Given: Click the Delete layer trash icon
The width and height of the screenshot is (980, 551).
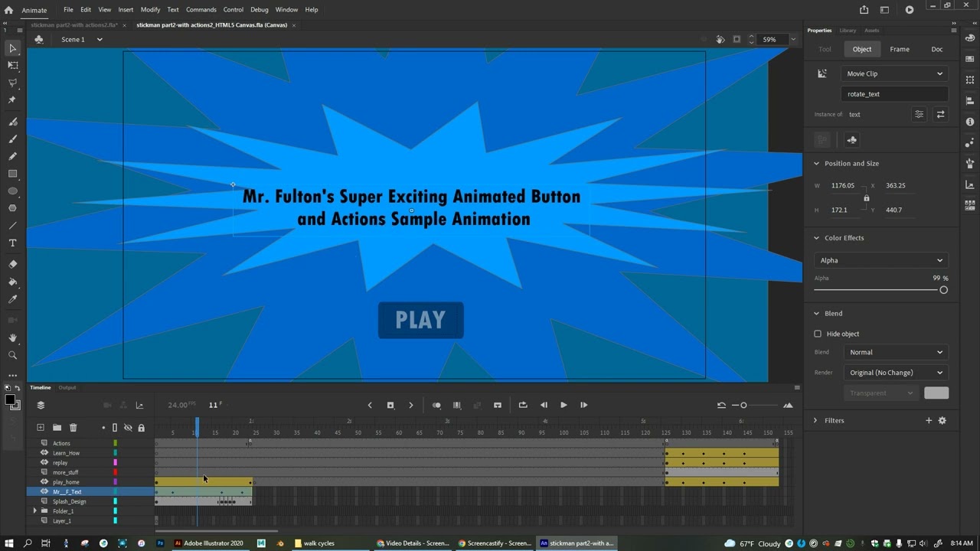Looking at the screenshot, I should (x=73, y=428).
